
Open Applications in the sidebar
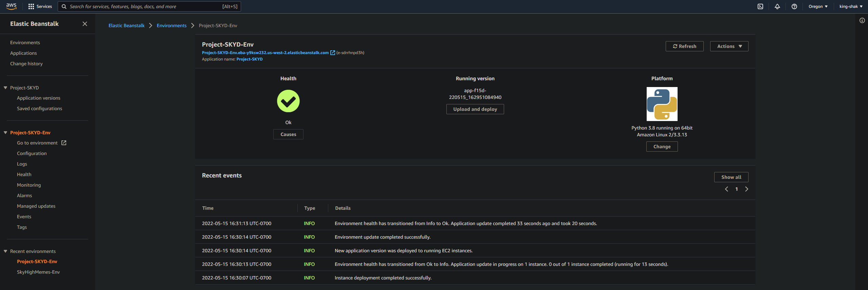[x=23, y=53]
